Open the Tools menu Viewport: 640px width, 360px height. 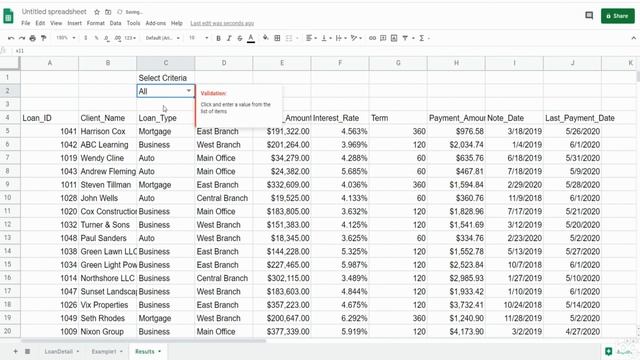point(133,23)
